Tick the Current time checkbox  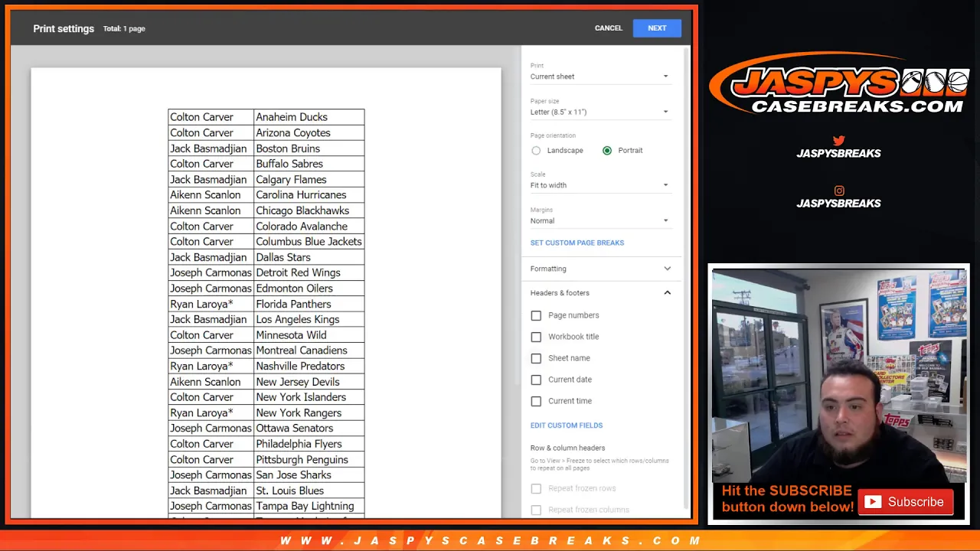[x=536, y=401]
